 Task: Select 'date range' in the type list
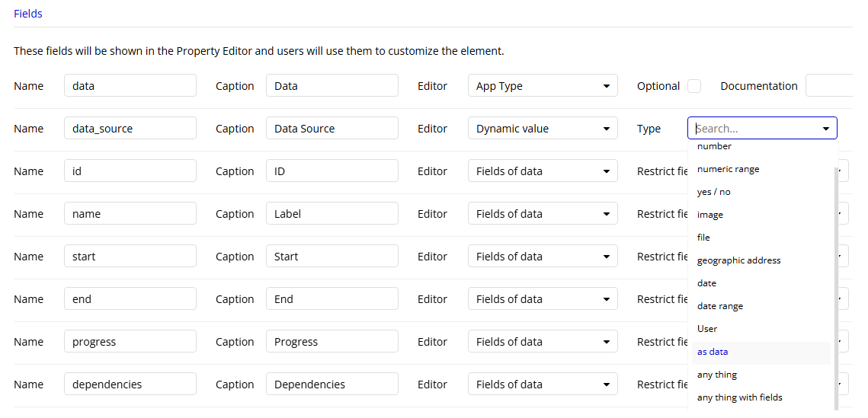(x=719, y=306)
